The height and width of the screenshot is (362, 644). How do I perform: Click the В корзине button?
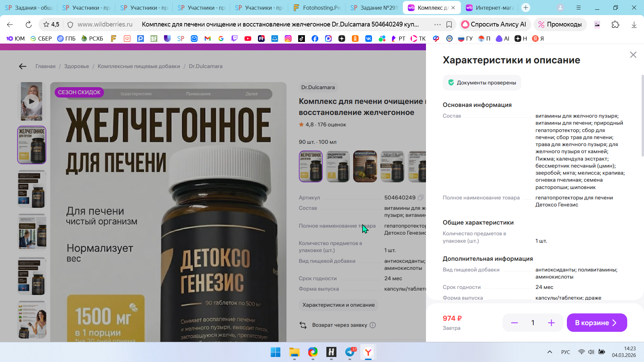point(596,323)
